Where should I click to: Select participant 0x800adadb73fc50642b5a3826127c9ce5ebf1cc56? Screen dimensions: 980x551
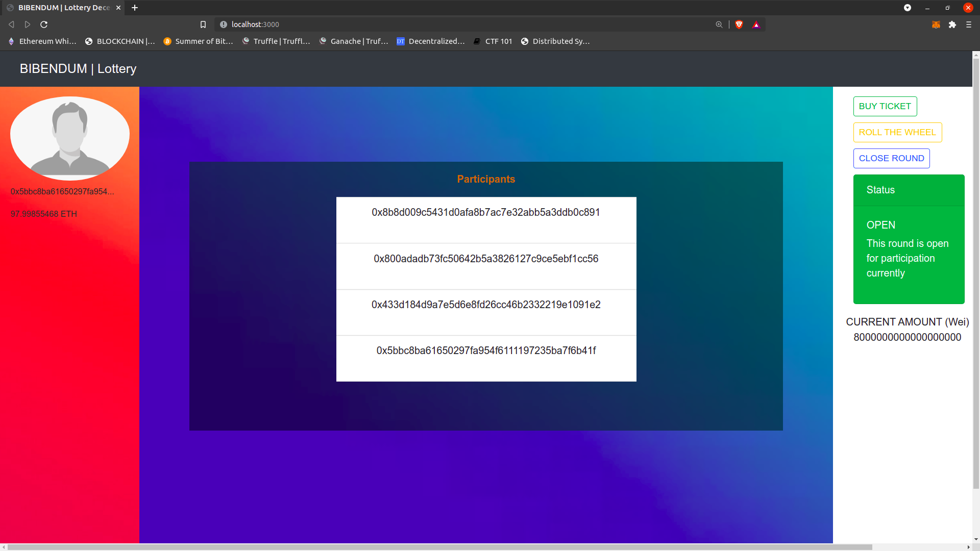tap(486, 266)
